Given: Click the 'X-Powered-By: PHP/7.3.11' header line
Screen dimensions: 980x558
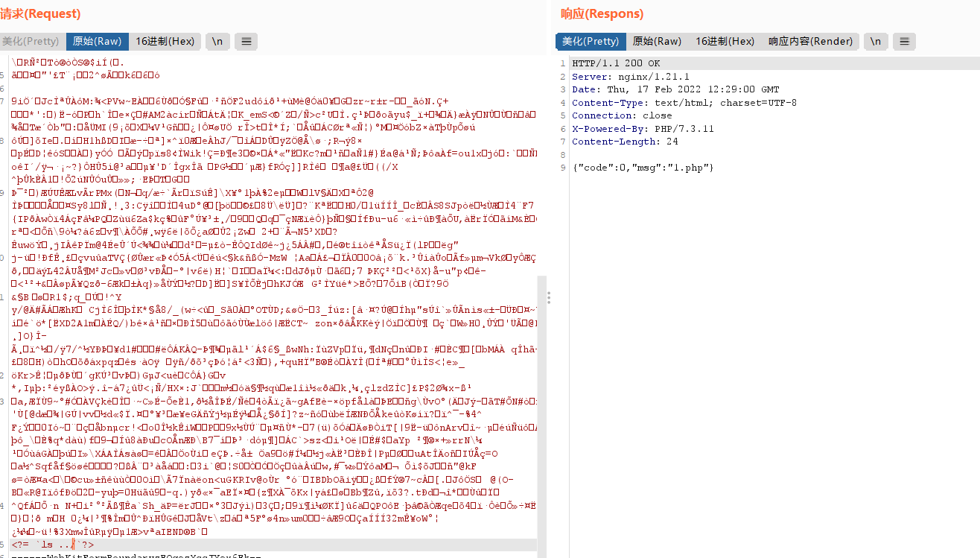Looking at the screenshot, I should click(x=643, y=129).
